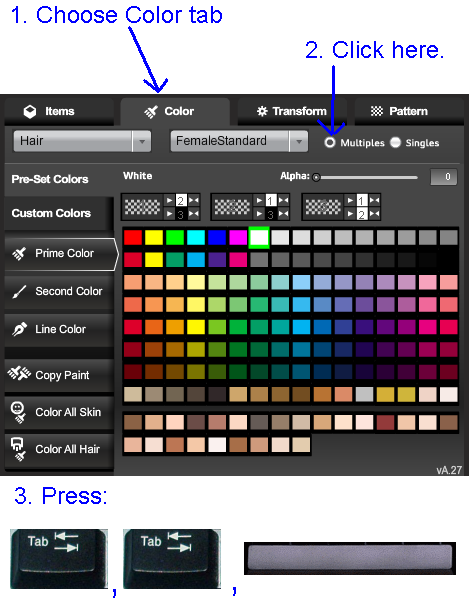Click the Color All Hair icon
The image size is (469, 605).
coord(18,449)
